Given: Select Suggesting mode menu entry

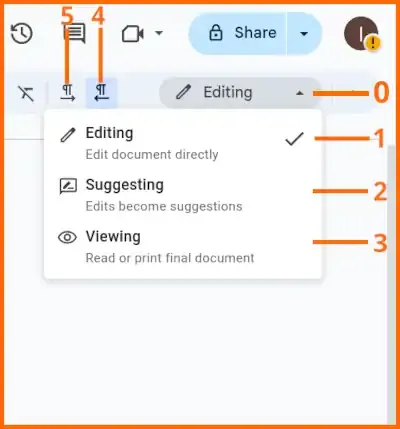Looking at the screenshot, I should point(183,195).
